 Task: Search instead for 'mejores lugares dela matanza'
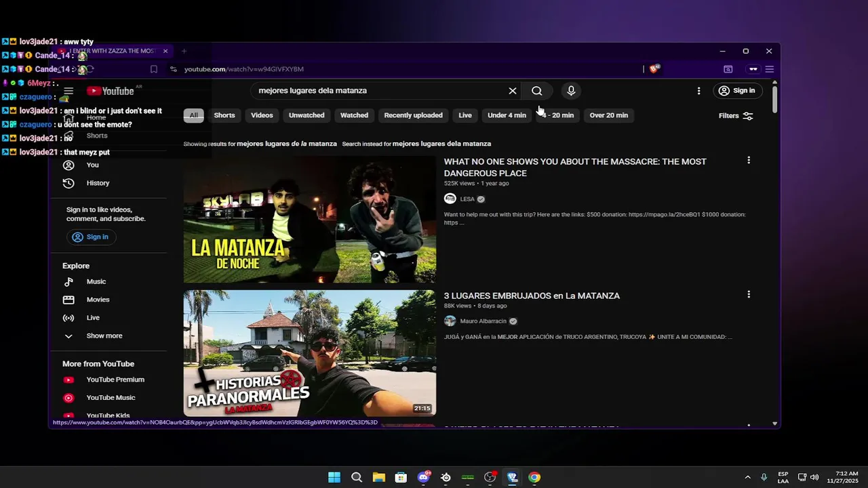[x=441, y=144]
